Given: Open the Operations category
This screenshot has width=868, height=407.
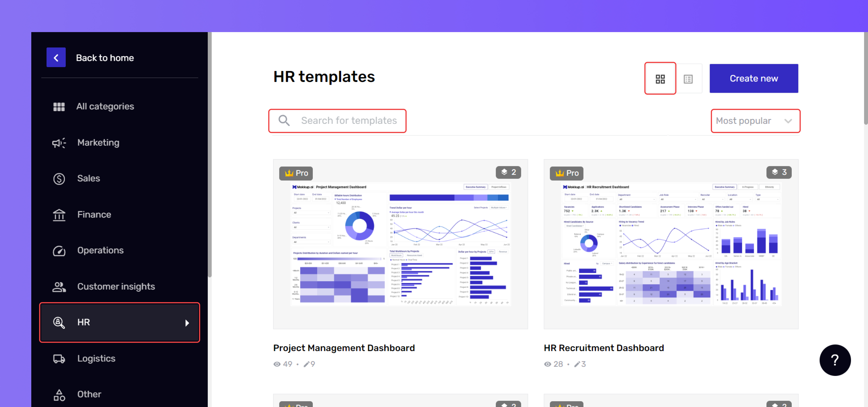Looking at the screenshot, I should 100,250.
